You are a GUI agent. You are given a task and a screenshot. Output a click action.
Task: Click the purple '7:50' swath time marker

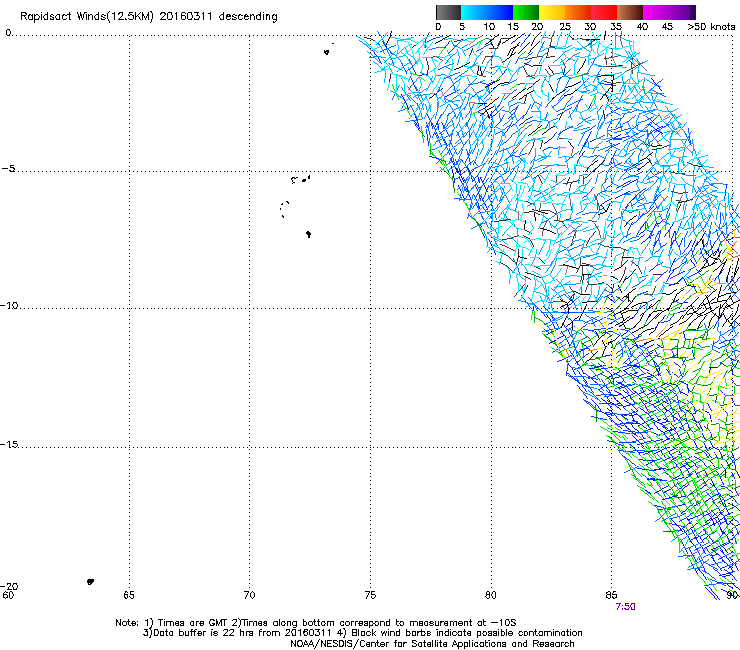625,607
